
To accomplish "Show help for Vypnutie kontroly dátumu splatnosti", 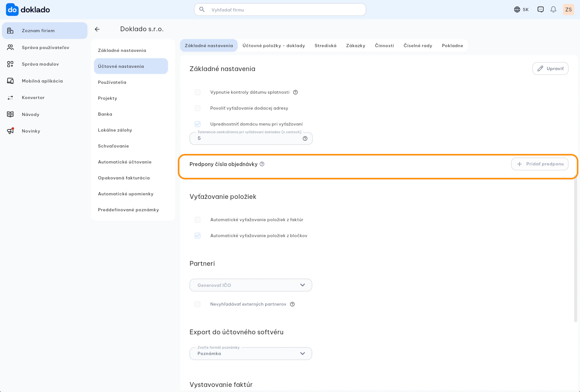I will tap(295, 92).
